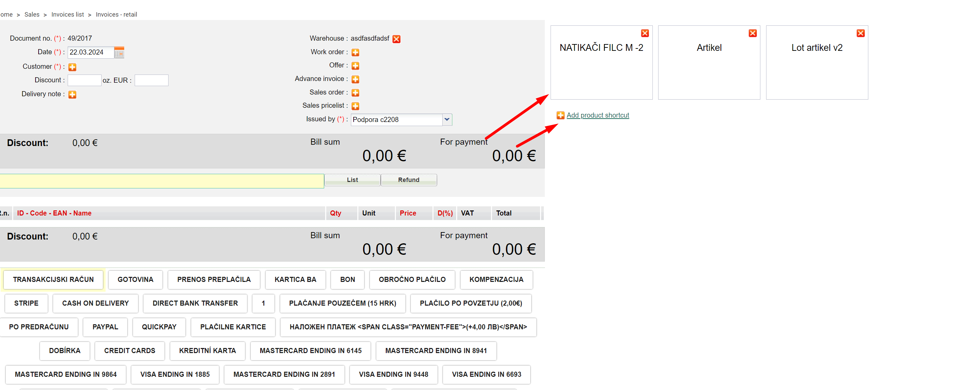Remove the Lot artikel v2 shortcut
This screenshot has width=980, height=390.
tap(860, 33)
